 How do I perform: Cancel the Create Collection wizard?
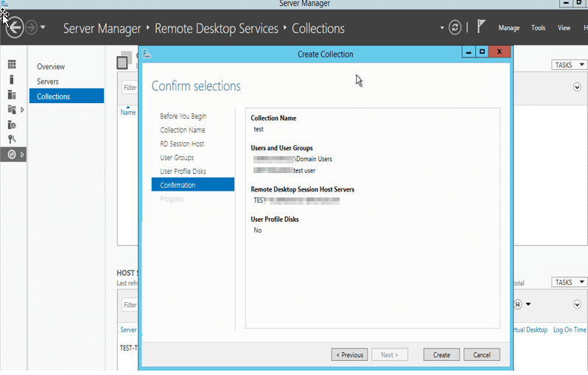tap(482, 354)
